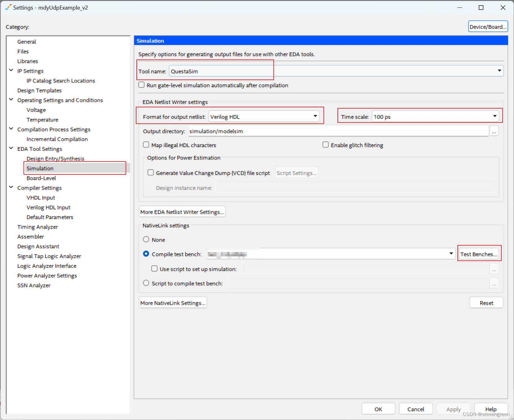Select Design Assistant category
Viewport: 514px width, 420px height.
tap(38, 246)
